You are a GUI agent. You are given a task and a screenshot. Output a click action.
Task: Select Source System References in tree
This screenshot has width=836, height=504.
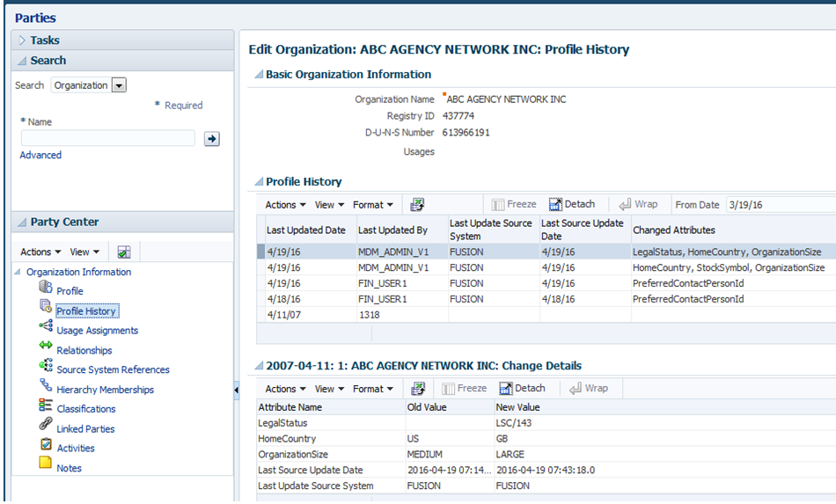(113, 369)
